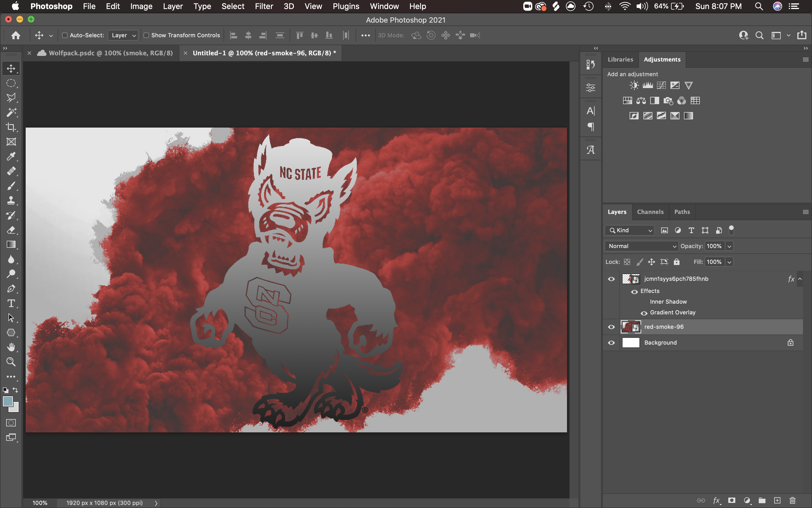The height and width of the screenshot is (508, 812).
Task: Open the Adjustments panel menu
Action: (x=805, y=60)
